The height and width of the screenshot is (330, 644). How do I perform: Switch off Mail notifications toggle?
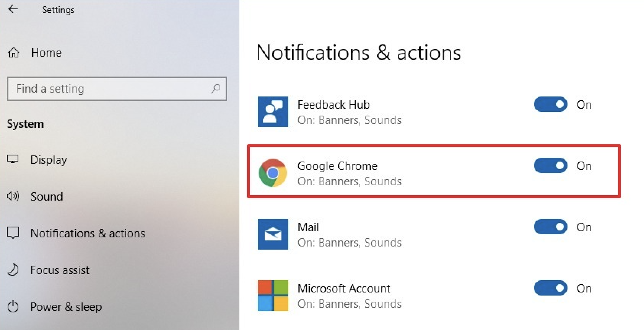click(x=550, y=227)
